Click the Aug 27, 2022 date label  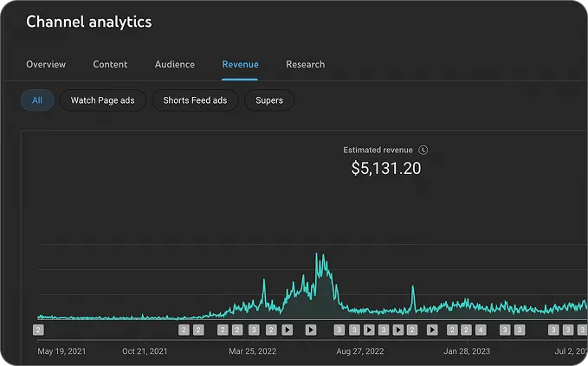(x=360, y=351)
